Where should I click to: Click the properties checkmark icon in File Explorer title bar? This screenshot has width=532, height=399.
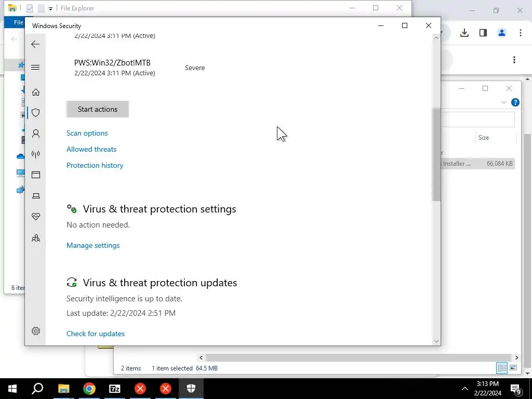pos(30,8)
